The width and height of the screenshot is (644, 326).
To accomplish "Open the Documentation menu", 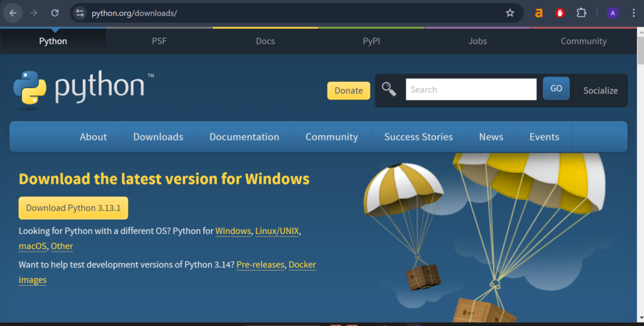I will (x=245, y=137).
